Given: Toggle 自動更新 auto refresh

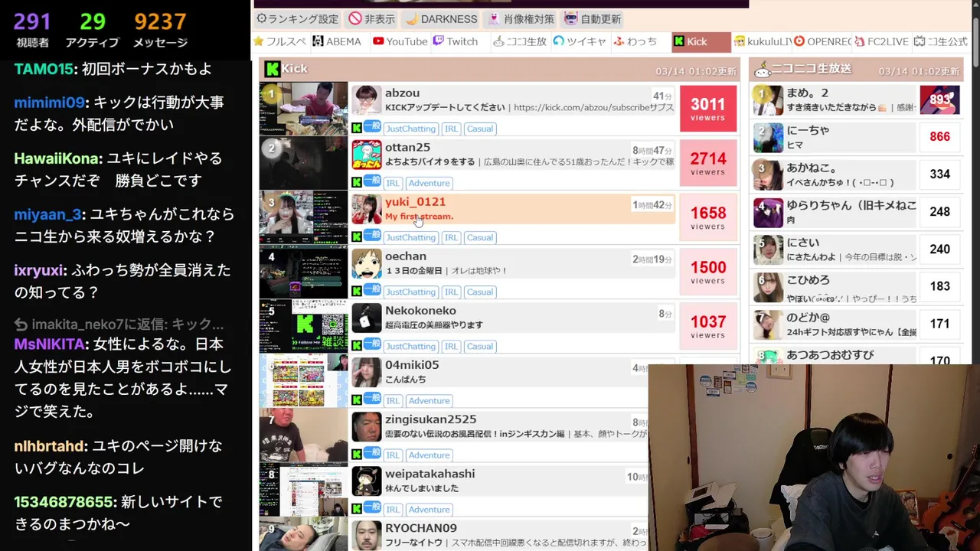Looking at the screenshot, I should [593, 18].
